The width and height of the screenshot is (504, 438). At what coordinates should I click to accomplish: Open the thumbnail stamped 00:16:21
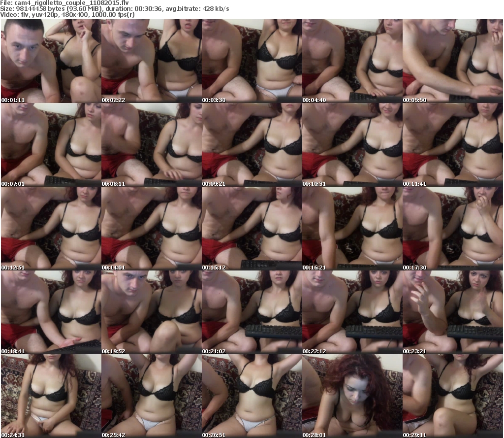tap(352, 229)
